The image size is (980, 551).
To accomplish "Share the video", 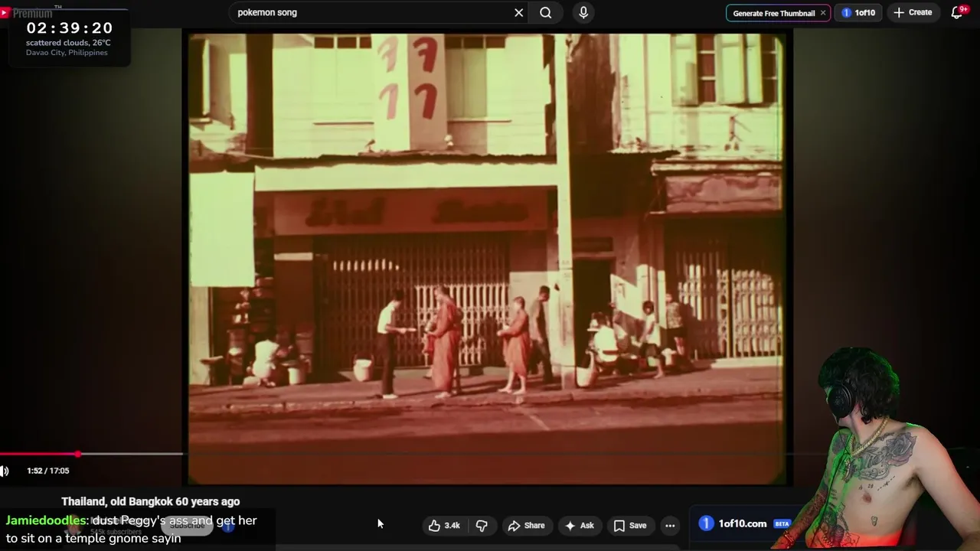I will [526, 525].
